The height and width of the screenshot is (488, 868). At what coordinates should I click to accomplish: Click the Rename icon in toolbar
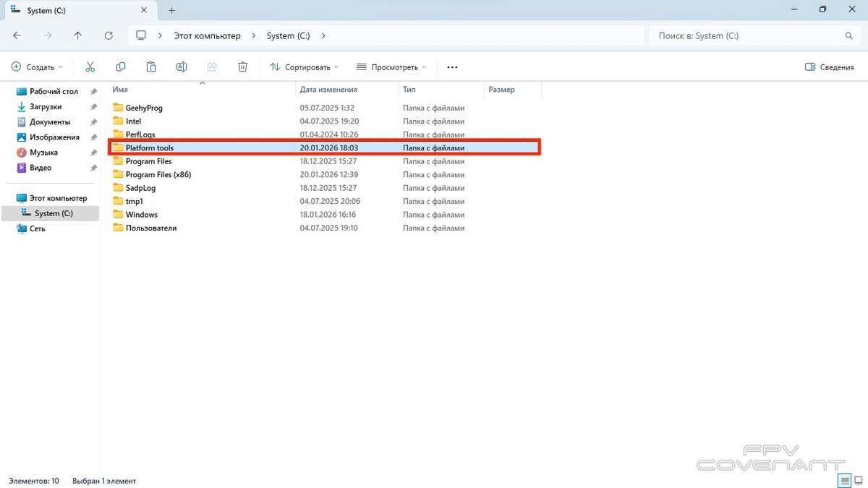click(x=182, y=67)
